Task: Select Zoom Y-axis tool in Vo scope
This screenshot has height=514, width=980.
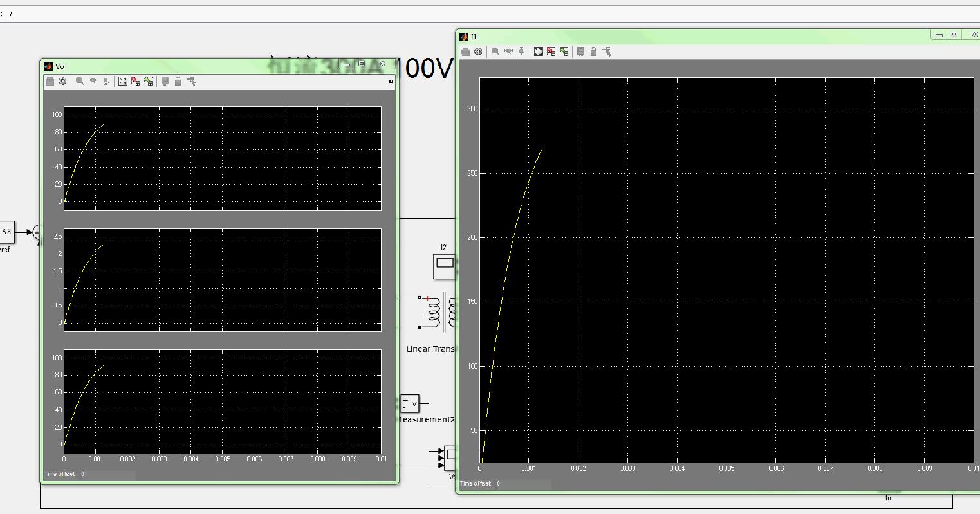Action: (x=106, y=81)
